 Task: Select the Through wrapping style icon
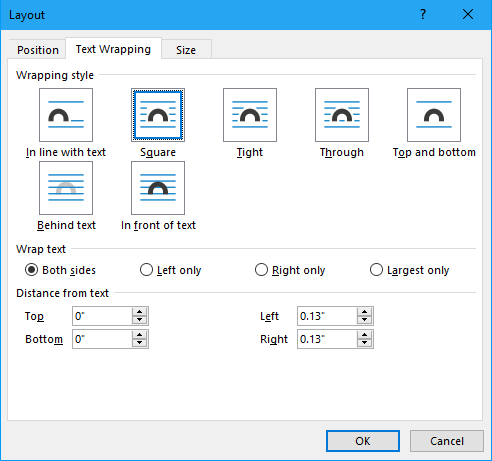coord(342,115)
